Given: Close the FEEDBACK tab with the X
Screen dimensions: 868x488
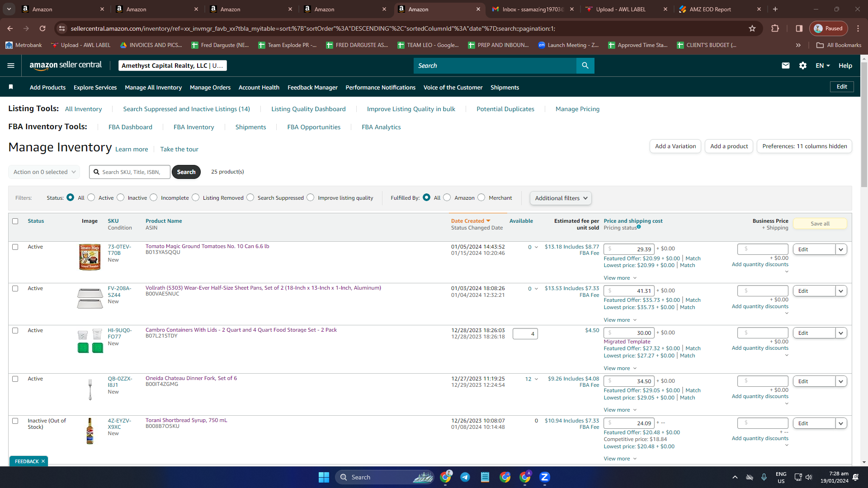Looking at the screenshot, I should (43, 461).
